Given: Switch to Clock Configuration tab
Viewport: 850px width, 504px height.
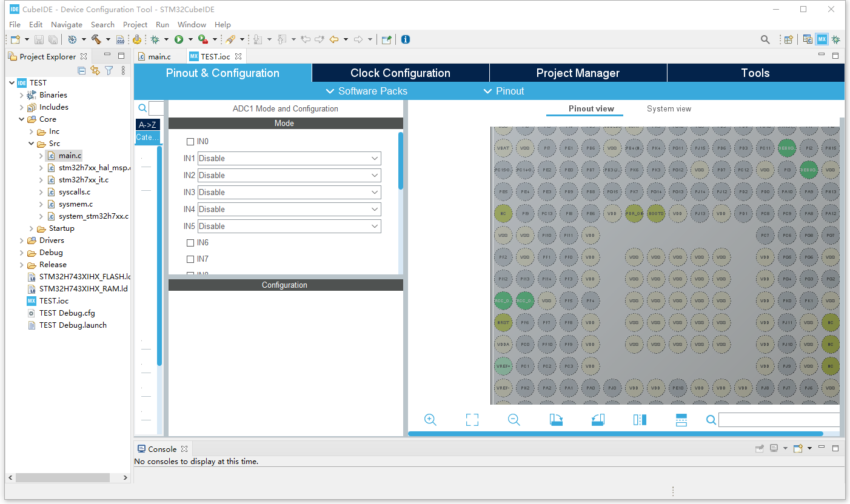Looking at the screenshot, I should tap(400, 73).
